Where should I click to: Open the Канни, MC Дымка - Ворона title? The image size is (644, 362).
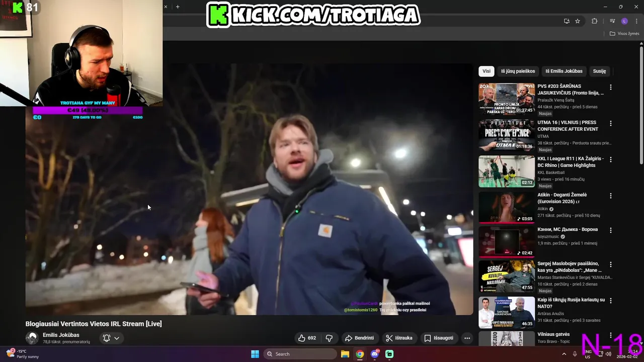[568, 229]
